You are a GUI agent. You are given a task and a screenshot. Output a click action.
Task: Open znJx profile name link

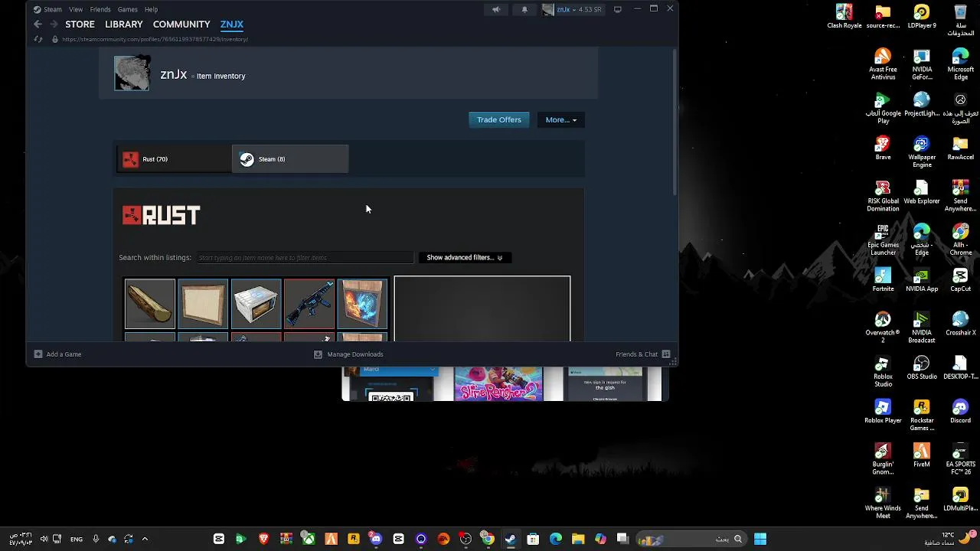pyautogui.click(x=174, y=74)
